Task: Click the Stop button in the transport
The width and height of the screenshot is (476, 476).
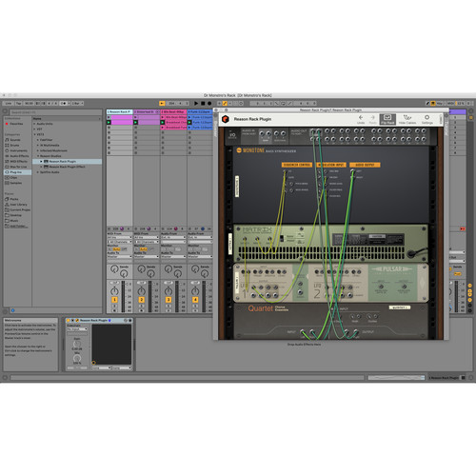Action: pyautogui.click(x=203, y=103)
